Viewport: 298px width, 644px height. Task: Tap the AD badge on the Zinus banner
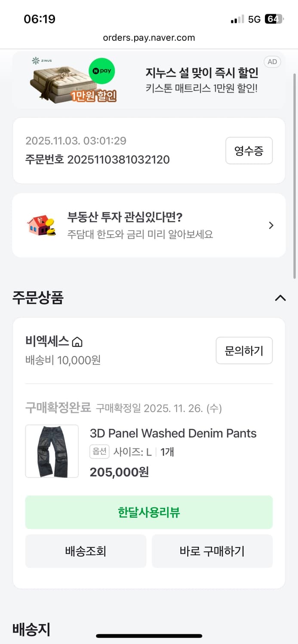(272, 62)
